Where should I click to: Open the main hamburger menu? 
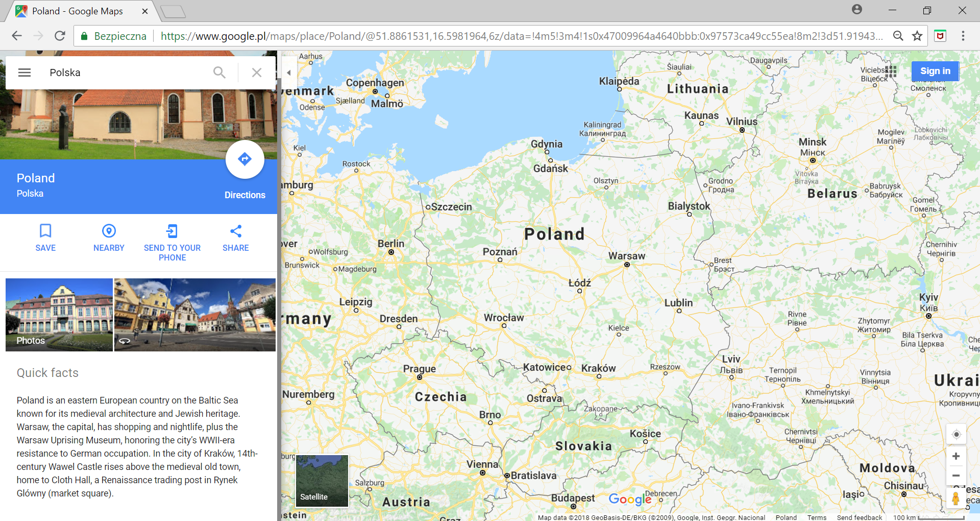click(24, 72)
